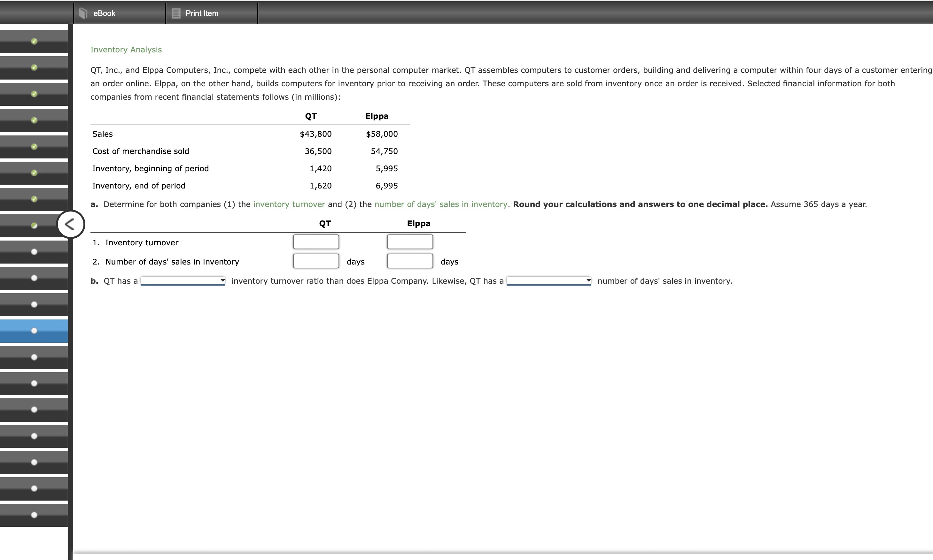Image resolution: width=933 pixels, height=560 pixels.
Task: Open the QT inventory turnover ratio dropdown
Action: pyautogui.click(x=183, y=281)
